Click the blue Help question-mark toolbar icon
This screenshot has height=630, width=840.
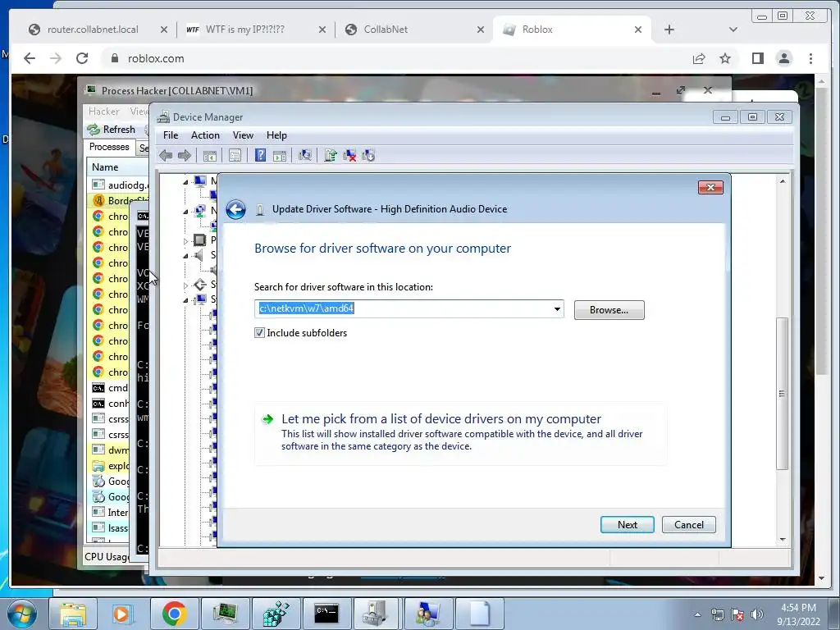pyautogui.click(x=260, y=155)
